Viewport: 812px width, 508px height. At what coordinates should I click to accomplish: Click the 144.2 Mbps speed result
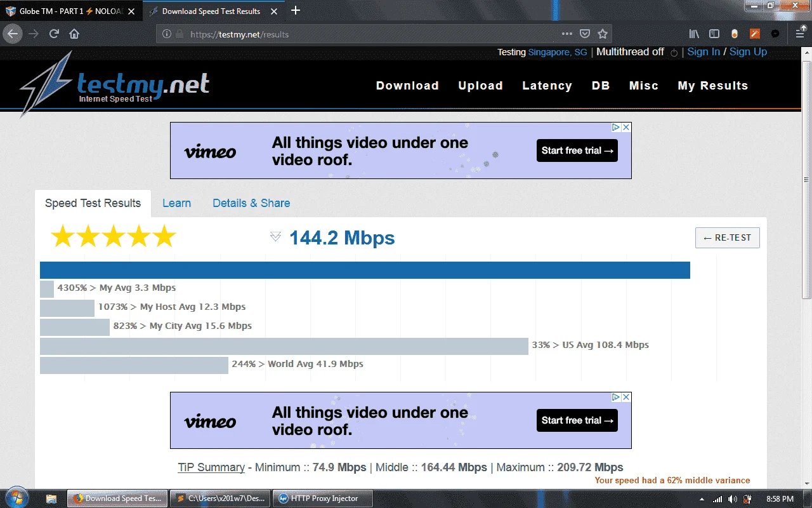[x=342, y=238]
